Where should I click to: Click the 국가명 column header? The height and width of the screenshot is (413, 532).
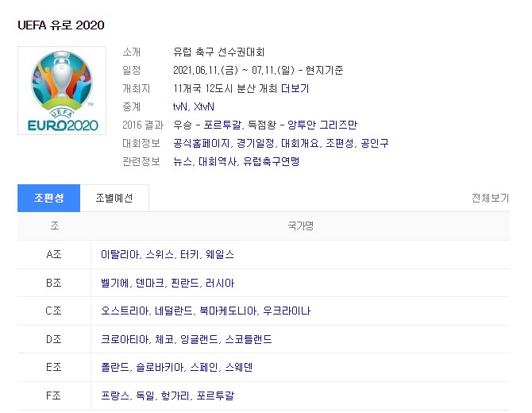click(300, 226)
